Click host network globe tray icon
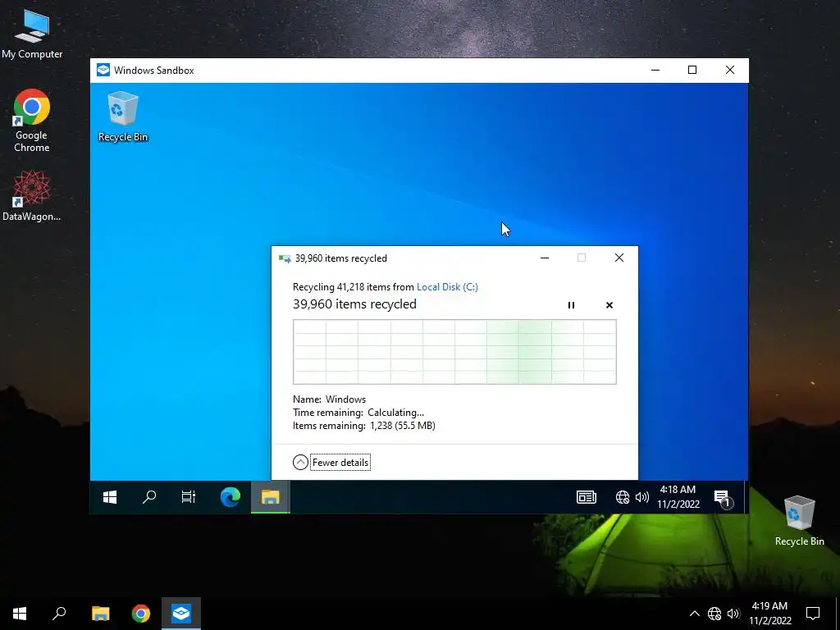 [714, 614]
